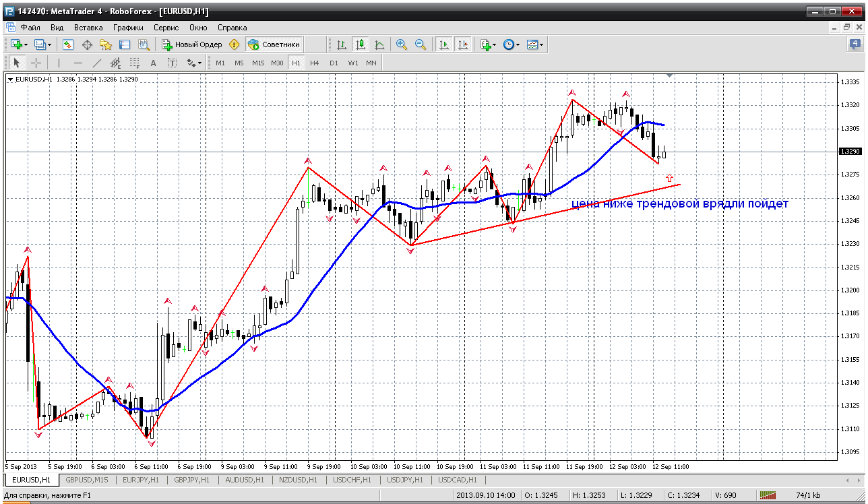Set timeframe to W1
Viewport: 868px width, 504px height.
pos(353,63)
